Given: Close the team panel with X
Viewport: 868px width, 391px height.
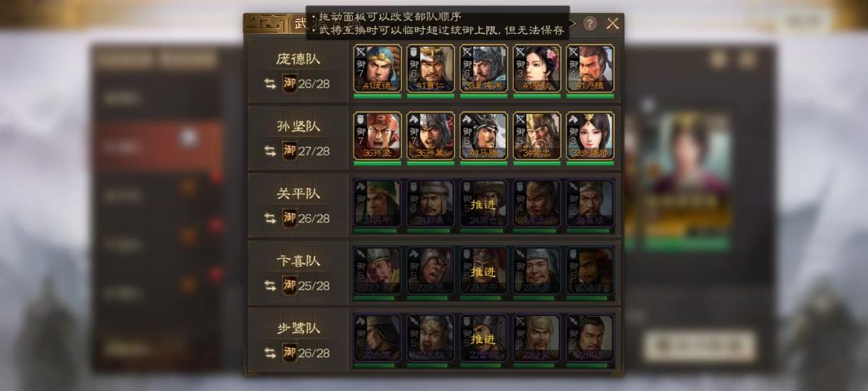Looking at the screenshot, I should [x=612, y=23].
